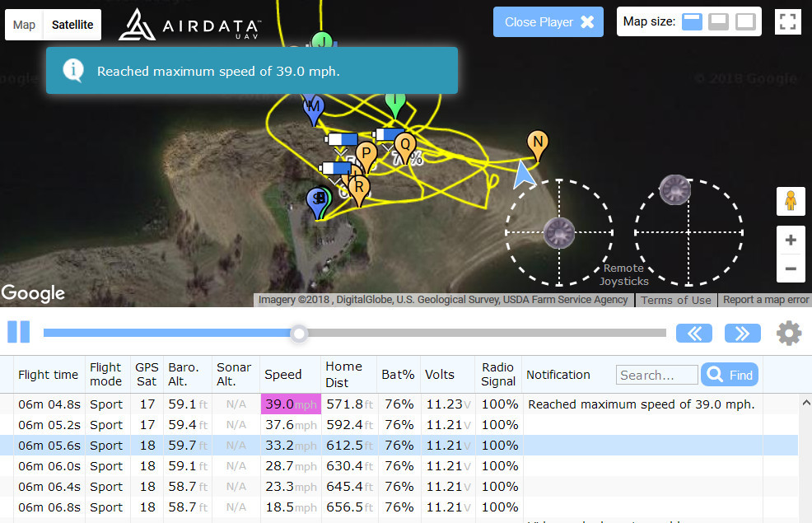Click the highlighted 39.0 mph speed cell
The image size is (812, 523).
coord(291,404)
